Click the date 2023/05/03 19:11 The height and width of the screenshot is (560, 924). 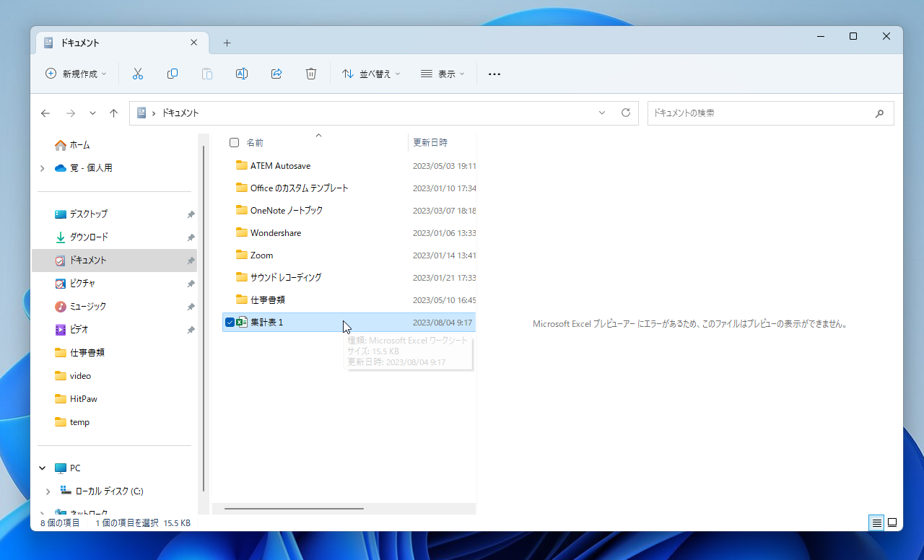444,166
